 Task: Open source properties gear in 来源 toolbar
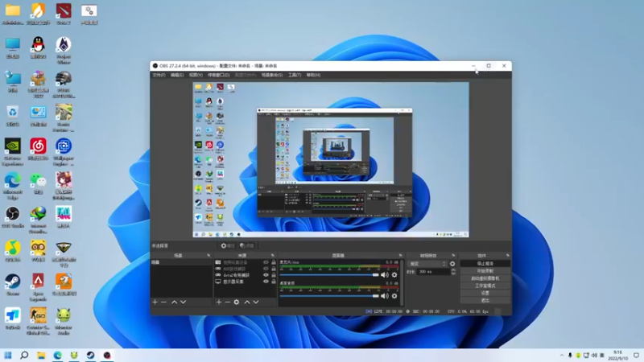tap(237, 302)
